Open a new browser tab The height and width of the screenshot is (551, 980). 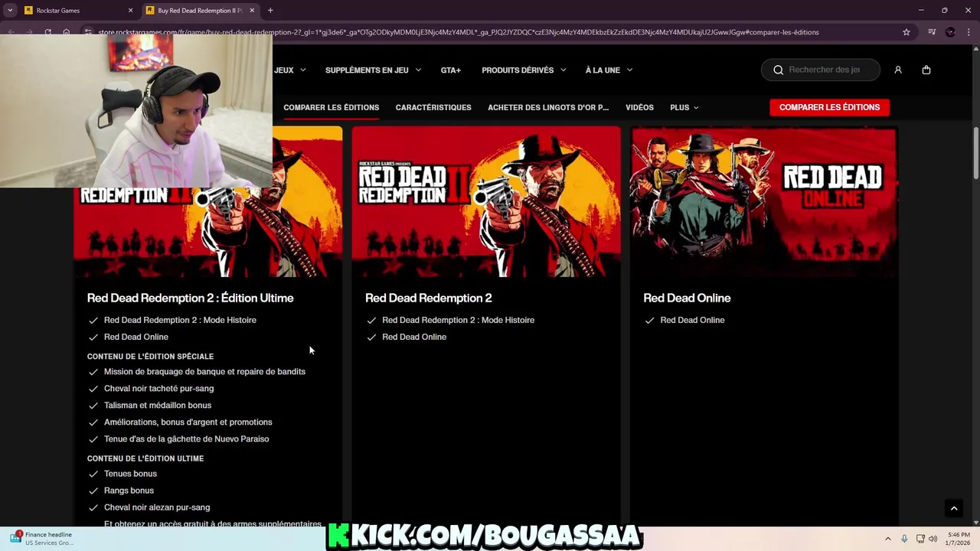(x=270, y=11)
